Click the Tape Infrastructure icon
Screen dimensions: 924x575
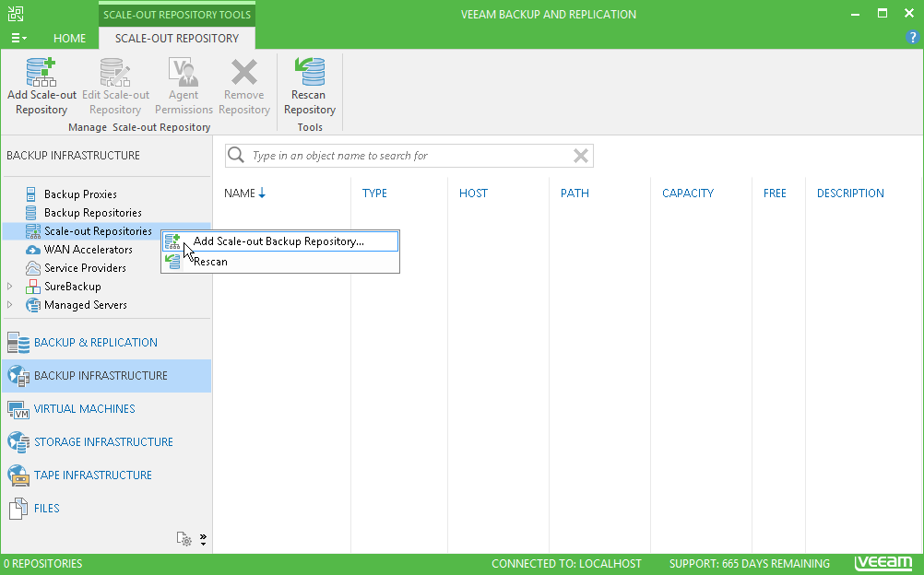[18, 475]
